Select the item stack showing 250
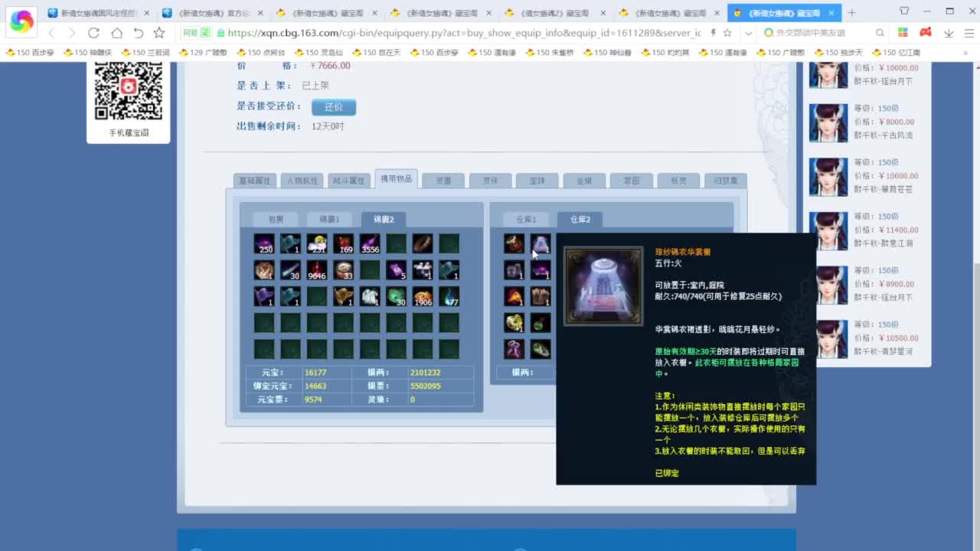Viewport: 980px width, 551px height. click(x=264, y=244)
